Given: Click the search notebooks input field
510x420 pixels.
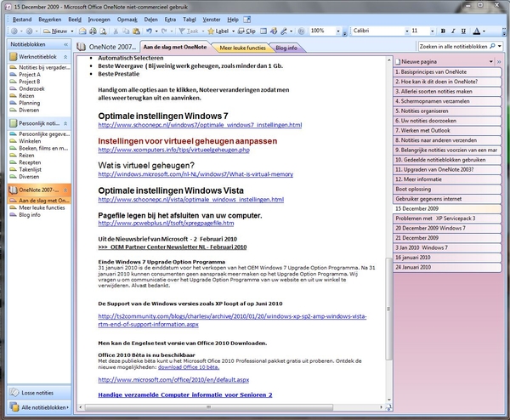Looking at the screenshot, I should tap(453, 46).
